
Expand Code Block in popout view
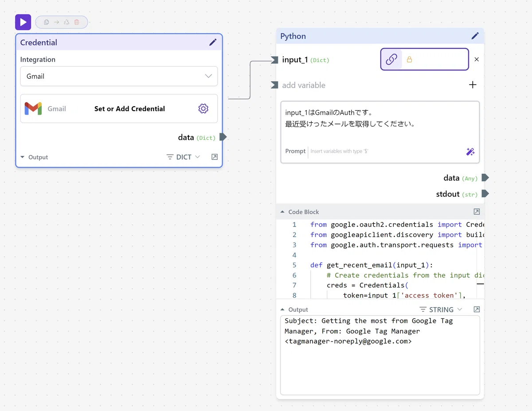point(477,212)
